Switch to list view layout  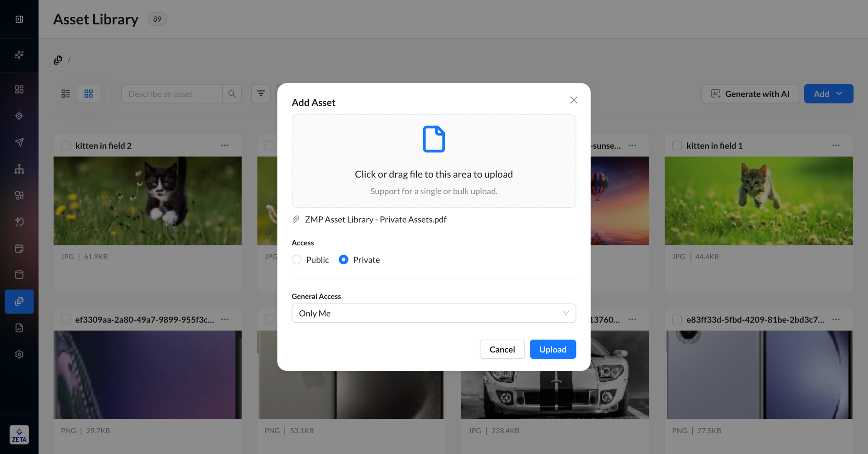point(66,94)
